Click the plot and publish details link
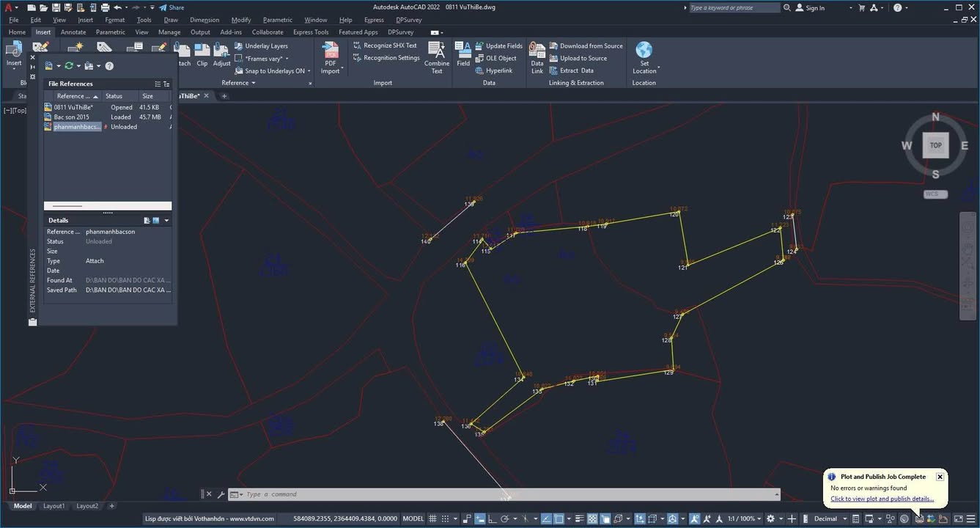This screenshot has width=980, height=528. 882,499
